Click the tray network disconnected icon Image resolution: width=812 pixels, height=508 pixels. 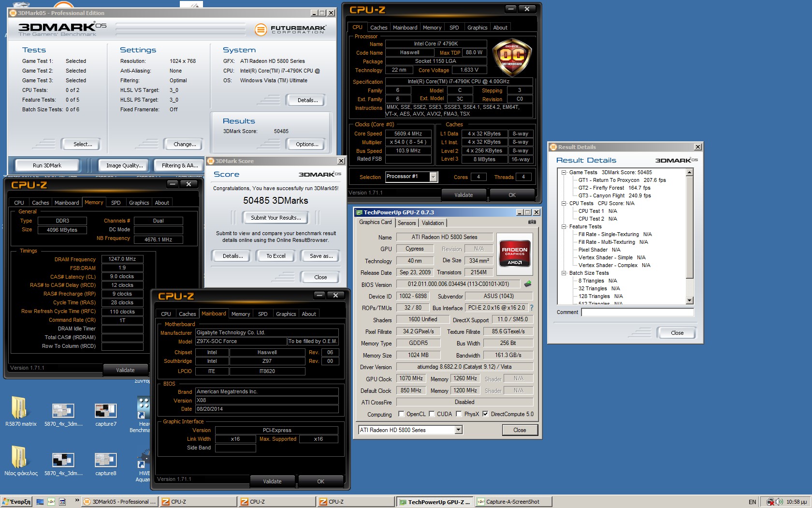tap(770, 502)
